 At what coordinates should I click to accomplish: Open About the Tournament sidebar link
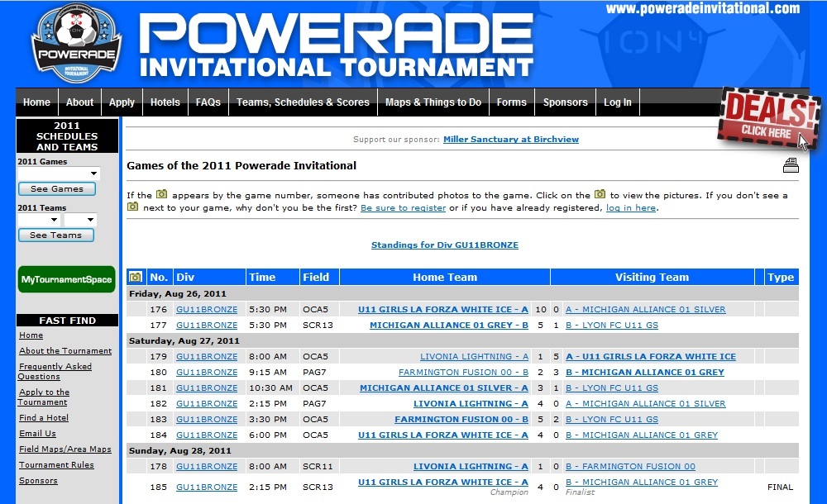pos(65,350)
